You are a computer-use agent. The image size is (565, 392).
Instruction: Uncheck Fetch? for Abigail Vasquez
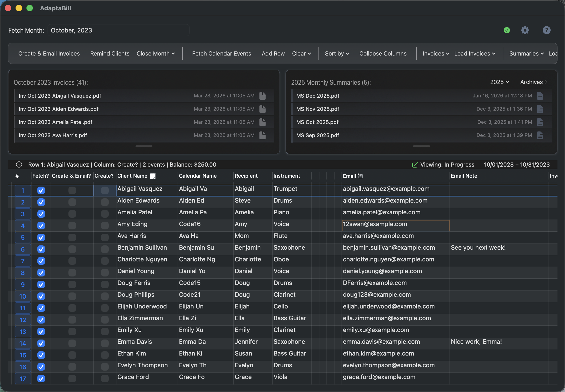[x=41, y=190]
